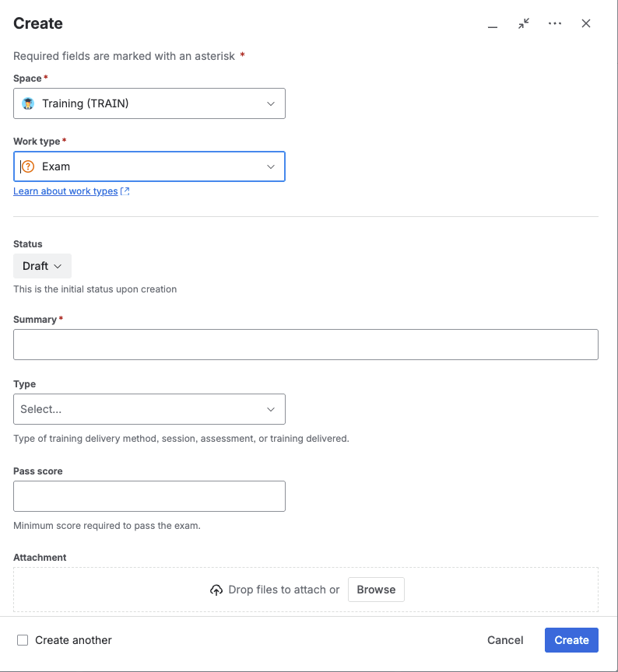Expand the Space dropdown chevron

coord(271,103)
